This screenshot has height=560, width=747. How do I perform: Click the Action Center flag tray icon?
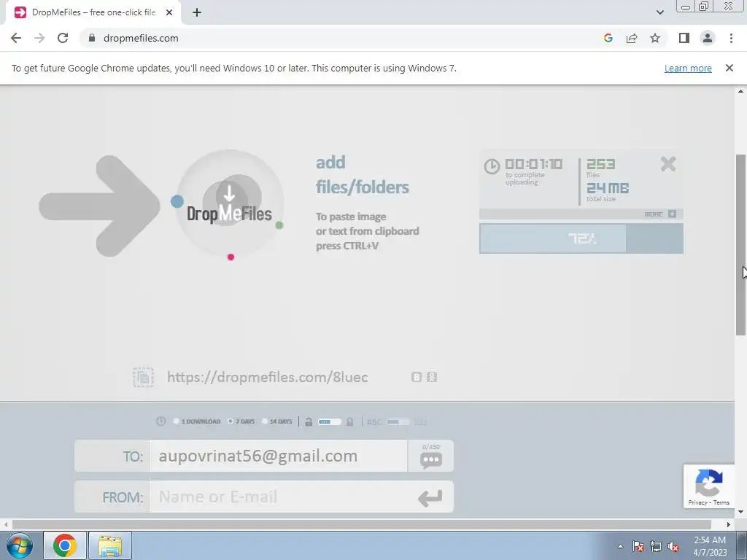638,546
